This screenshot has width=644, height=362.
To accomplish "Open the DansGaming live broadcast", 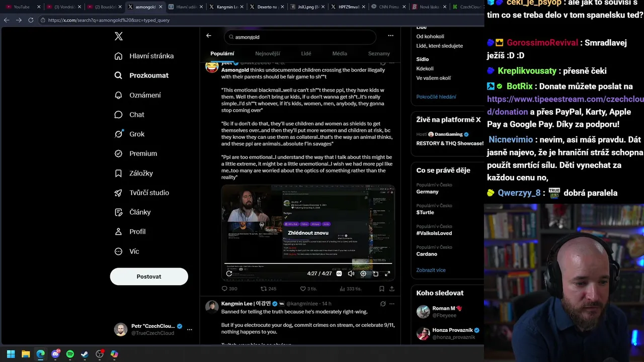I will [x=447, y=139].
